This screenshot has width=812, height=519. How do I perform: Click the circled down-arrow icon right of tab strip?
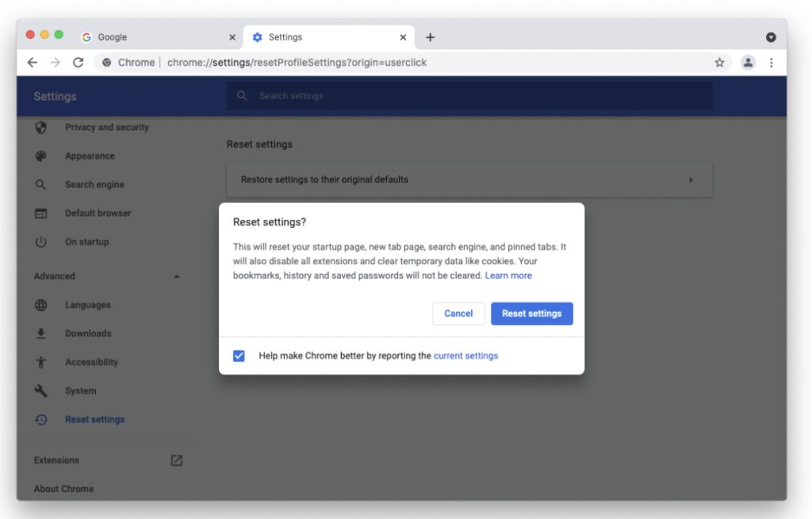coord(771,37)
